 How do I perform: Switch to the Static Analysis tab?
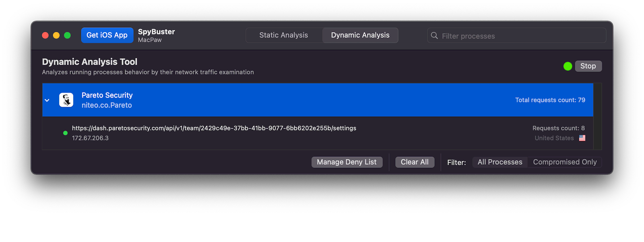[x=284, y=35]
